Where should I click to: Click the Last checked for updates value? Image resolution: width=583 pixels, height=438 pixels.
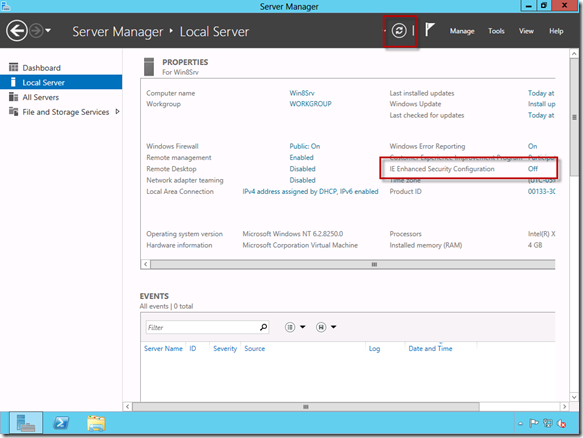coord(541,115)
